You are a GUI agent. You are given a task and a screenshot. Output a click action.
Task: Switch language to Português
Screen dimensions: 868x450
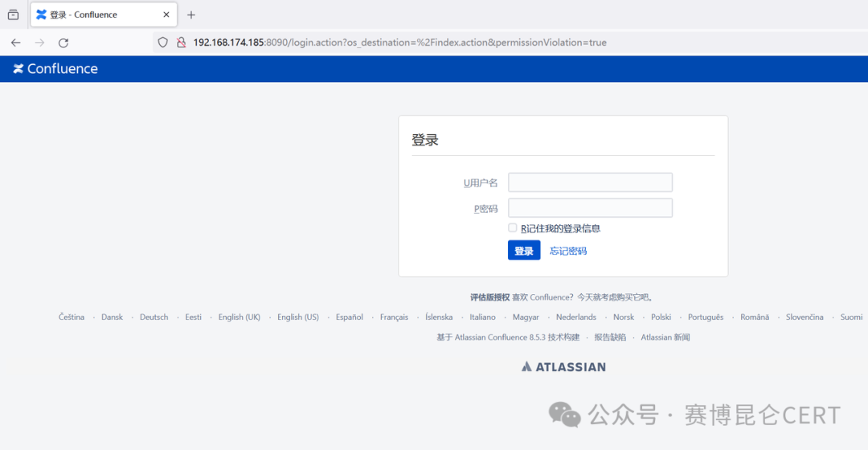point(706,317)
